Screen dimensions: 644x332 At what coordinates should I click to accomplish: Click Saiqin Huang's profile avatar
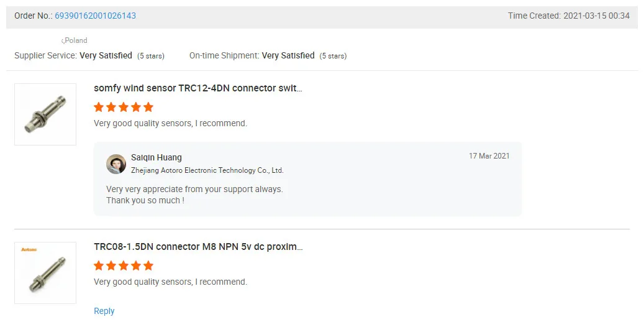click(x=116, y=164)
